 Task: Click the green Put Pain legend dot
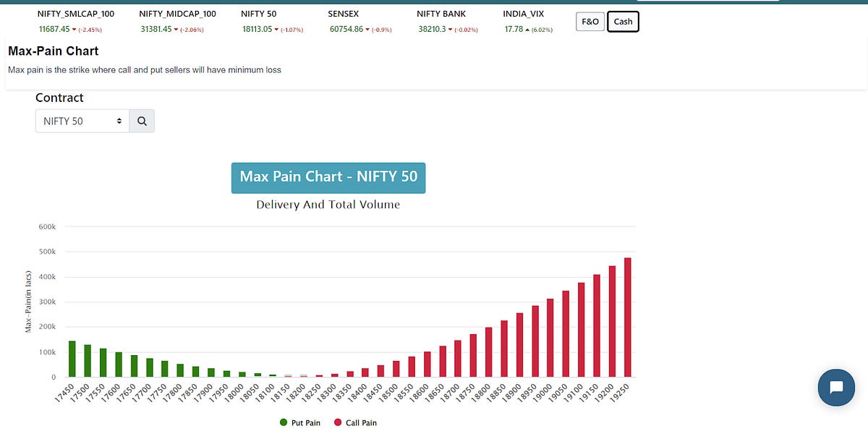[282, 422]
